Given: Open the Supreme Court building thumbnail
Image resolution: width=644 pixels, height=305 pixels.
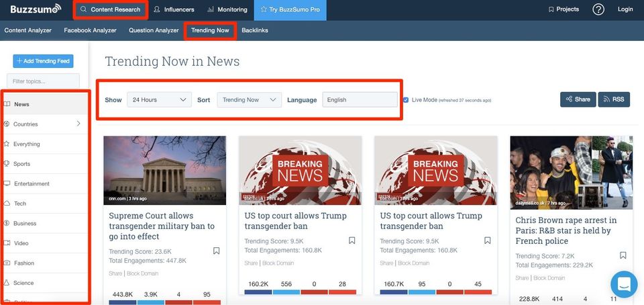Looking at the screenshot, I should point(165,171).
